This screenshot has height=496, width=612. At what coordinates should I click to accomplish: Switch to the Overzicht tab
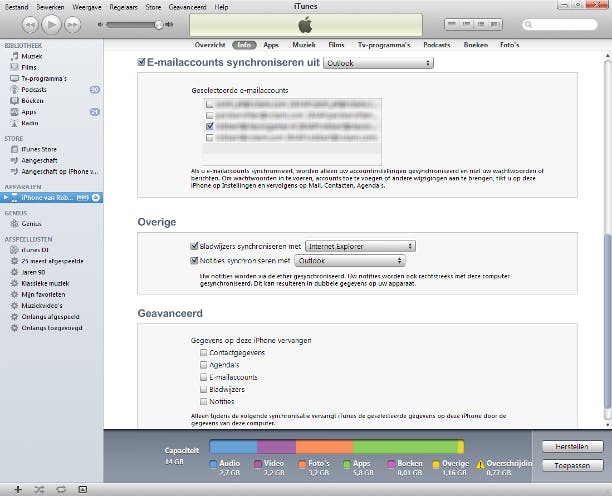[210, 45]
